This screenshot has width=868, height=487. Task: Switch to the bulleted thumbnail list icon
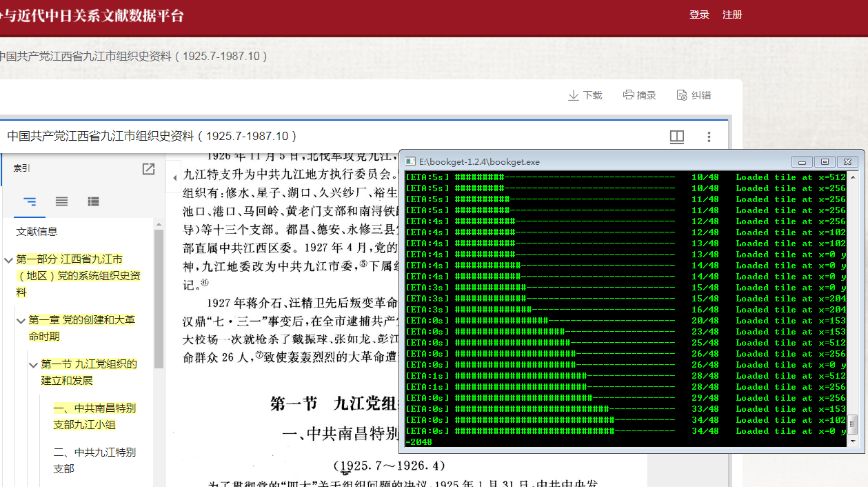pyautogui.click(x=93, y=201)
